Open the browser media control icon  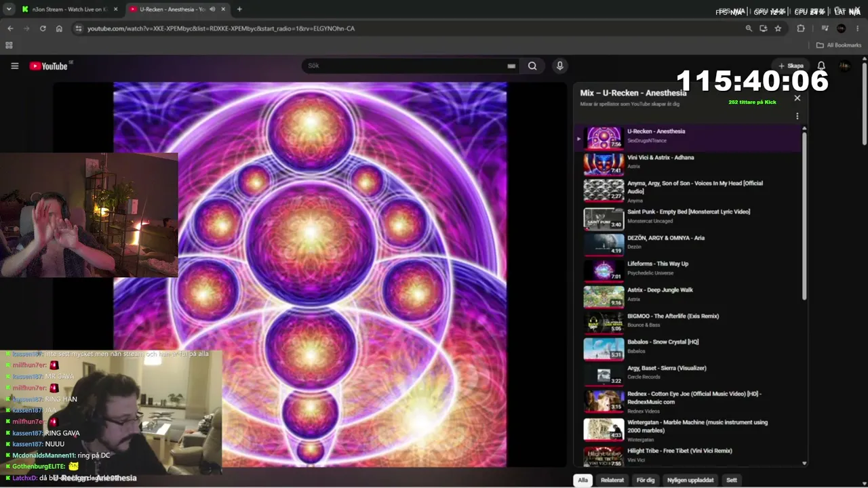click(825, 28)
